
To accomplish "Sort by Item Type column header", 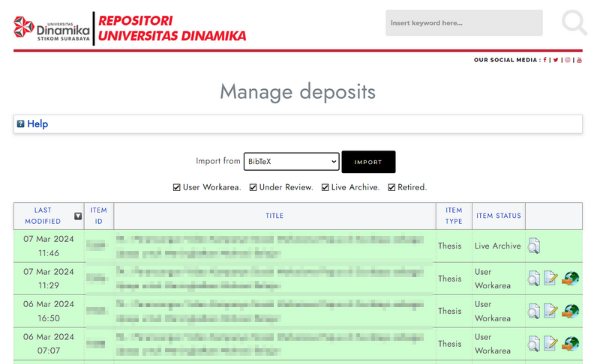I will coord(454,216).
